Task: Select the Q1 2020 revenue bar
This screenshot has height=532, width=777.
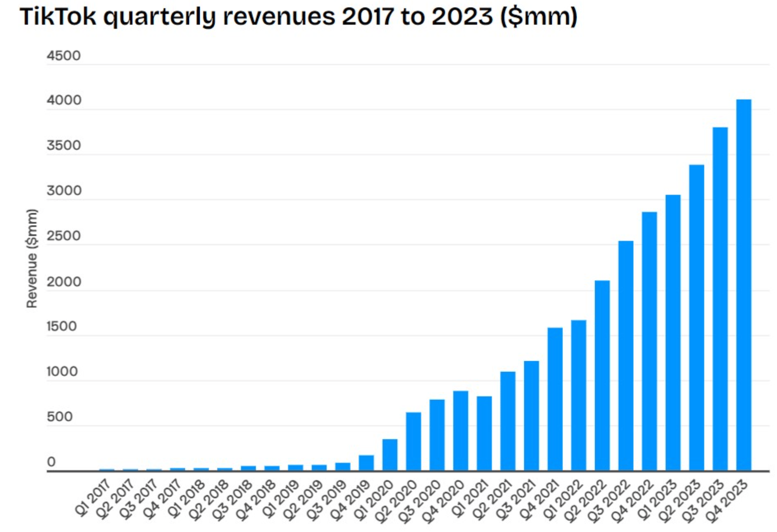Action: pos(390,455)
